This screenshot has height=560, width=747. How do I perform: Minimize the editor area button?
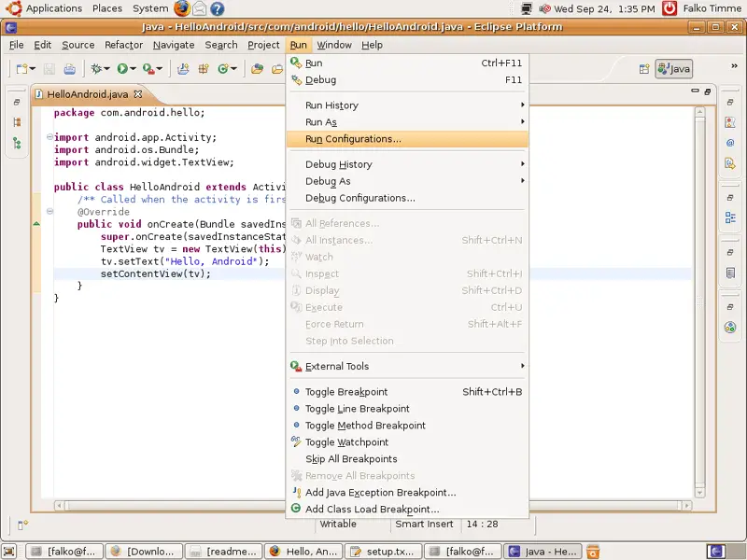click(x=695, y=91)
